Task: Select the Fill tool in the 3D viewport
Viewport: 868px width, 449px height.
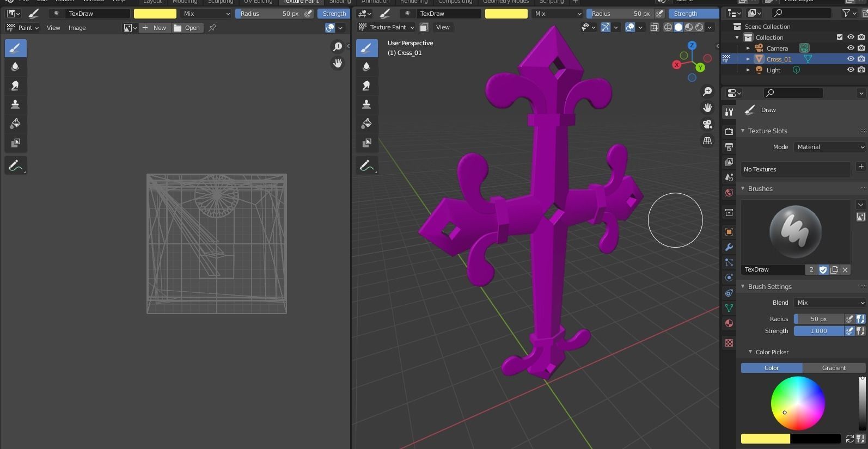Action: pyautogui.click(x=366, y=124)
